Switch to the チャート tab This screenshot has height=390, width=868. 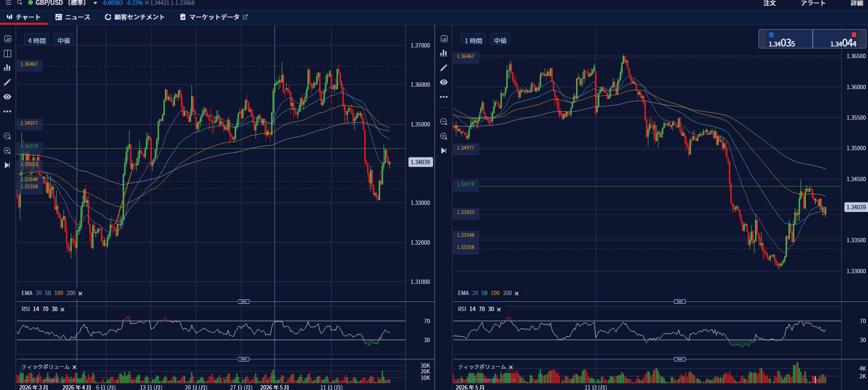24,17
